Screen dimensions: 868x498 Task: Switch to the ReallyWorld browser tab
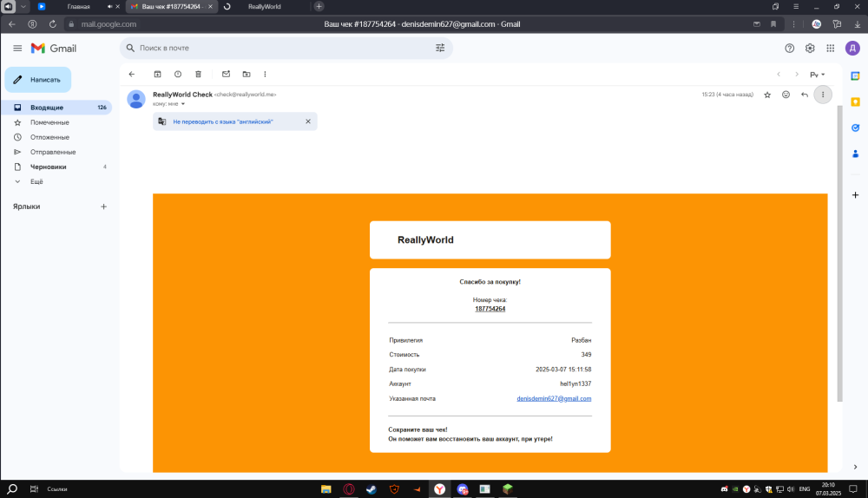264,7
